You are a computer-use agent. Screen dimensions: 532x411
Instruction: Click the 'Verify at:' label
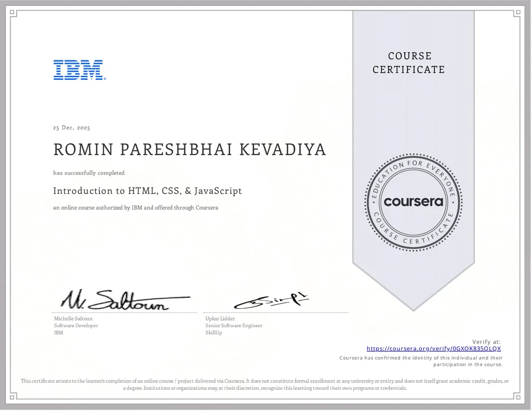486,342
